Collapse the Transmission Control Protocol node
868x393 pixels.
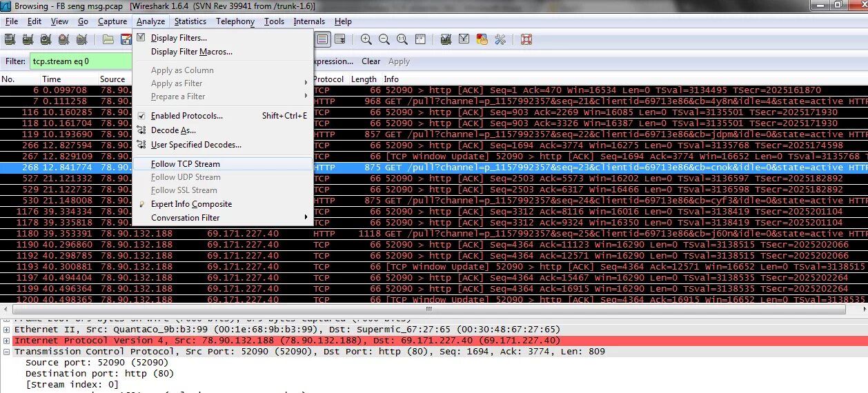pyautogui.click(x=7, y=352)
